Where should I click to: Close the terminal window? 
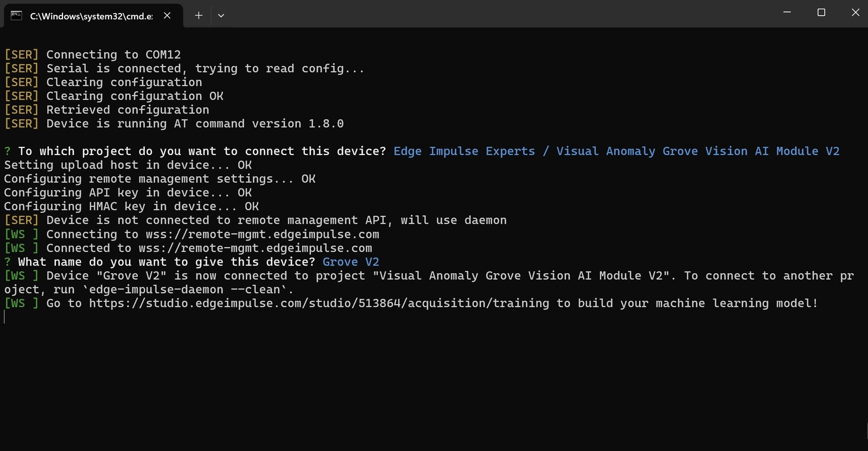(856, 12)
